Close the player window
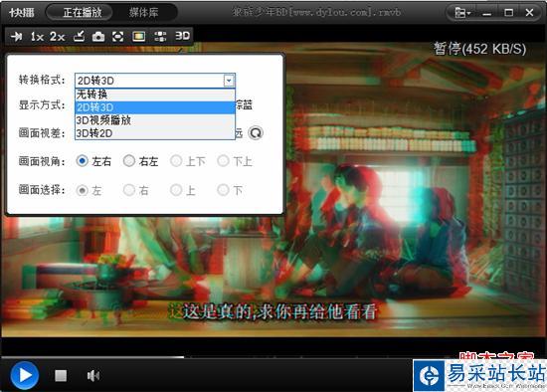Screen dimensions: 547x392 (x=529, y=13)
